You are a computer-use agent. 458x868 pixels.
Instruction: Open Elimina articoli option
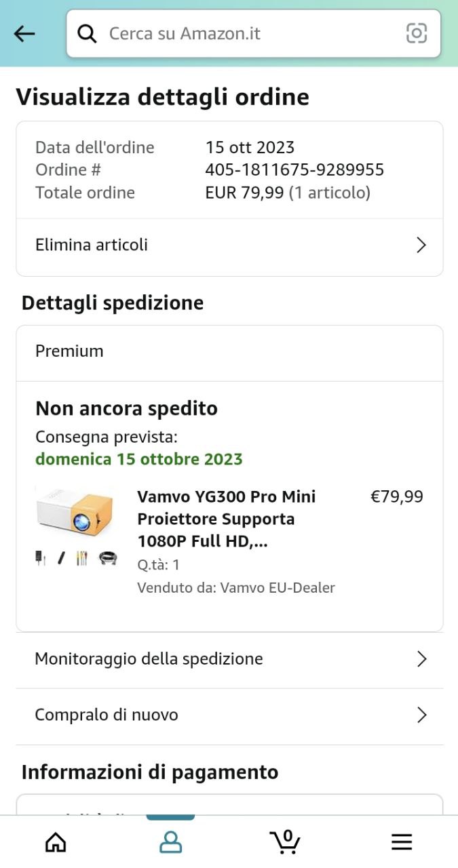92,245
